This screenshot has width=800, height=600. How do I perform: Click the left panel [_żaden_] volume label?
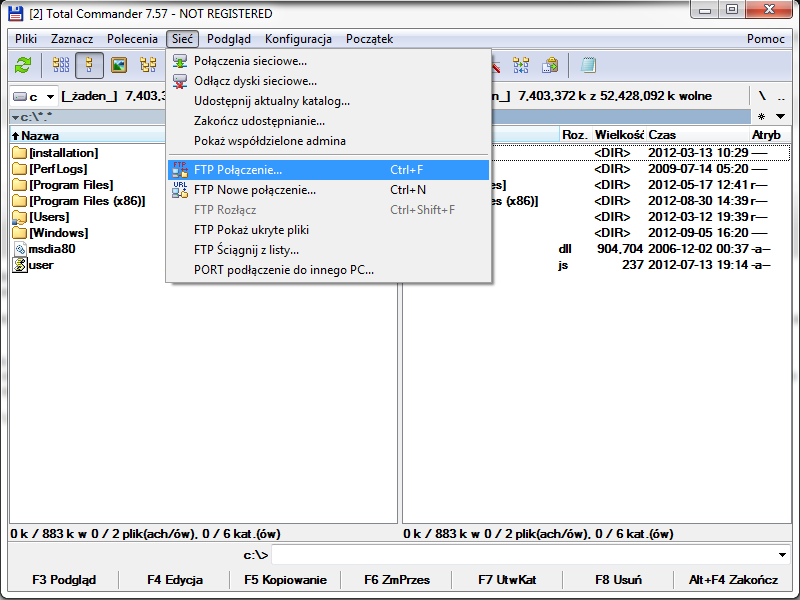90,96
